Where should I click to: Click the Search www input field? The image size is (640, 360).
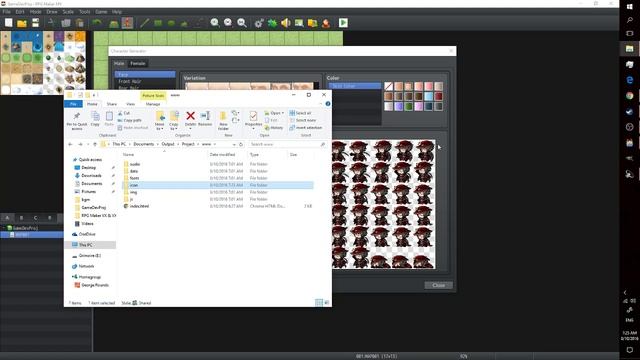tap(287, 144)
